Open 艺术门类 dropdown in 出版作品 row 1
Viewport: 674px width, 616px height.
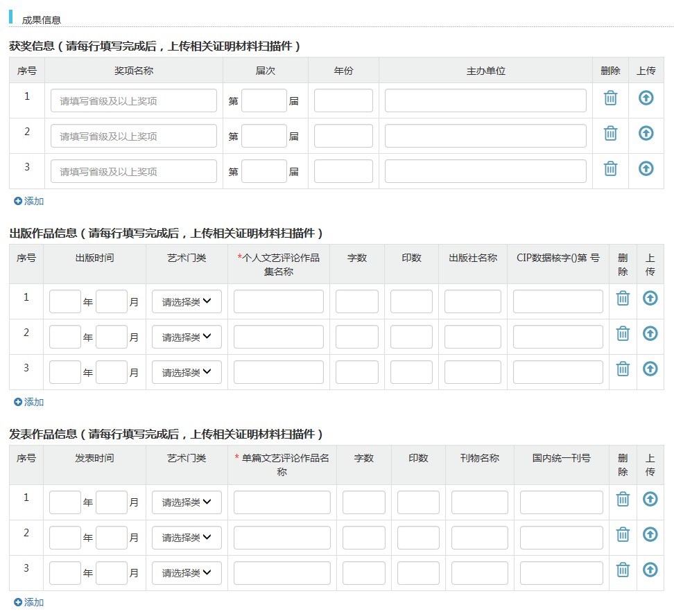(x=187, y=301)
